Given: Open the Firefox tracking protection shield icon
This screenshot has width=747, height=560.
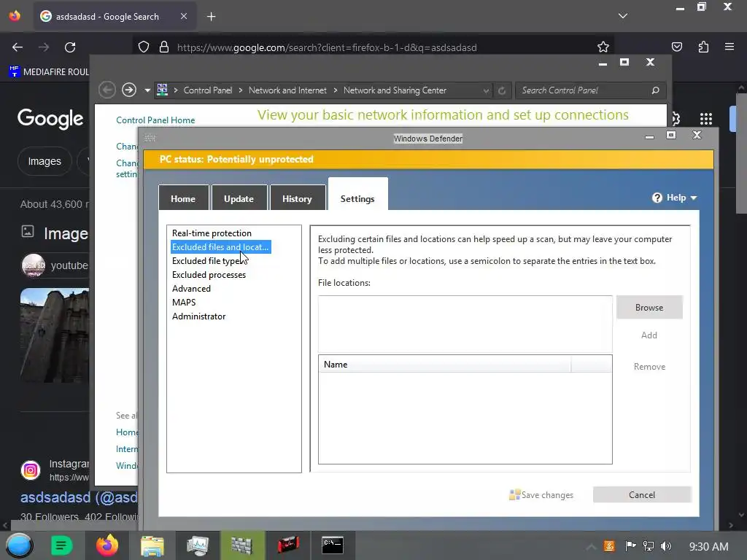Looking at the screenshot, I should 144,47.
